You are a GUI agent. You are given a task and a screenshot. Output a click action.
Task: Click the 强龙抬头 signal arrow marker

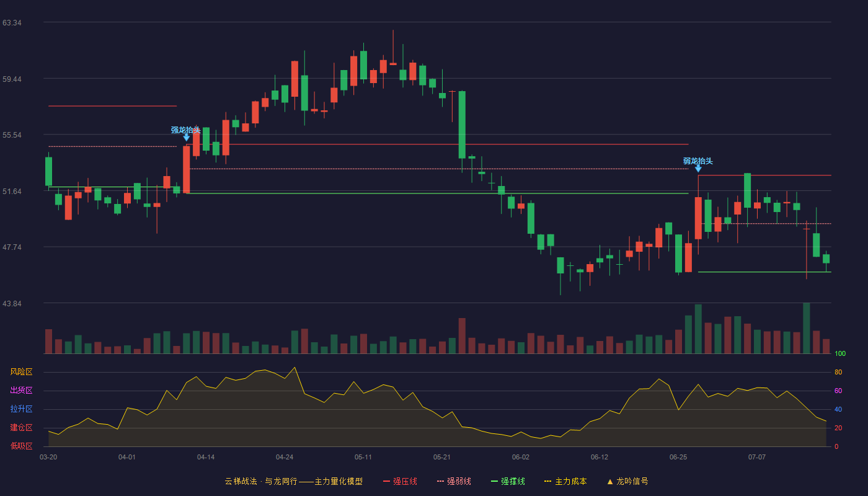coord(186,137)
